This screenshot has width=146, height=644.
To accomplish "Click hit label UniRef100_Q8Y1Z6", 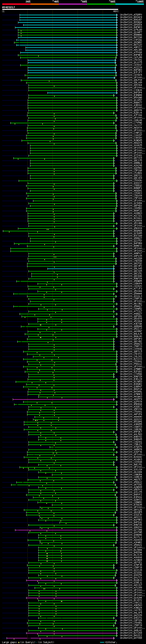I will click(131, 510).
